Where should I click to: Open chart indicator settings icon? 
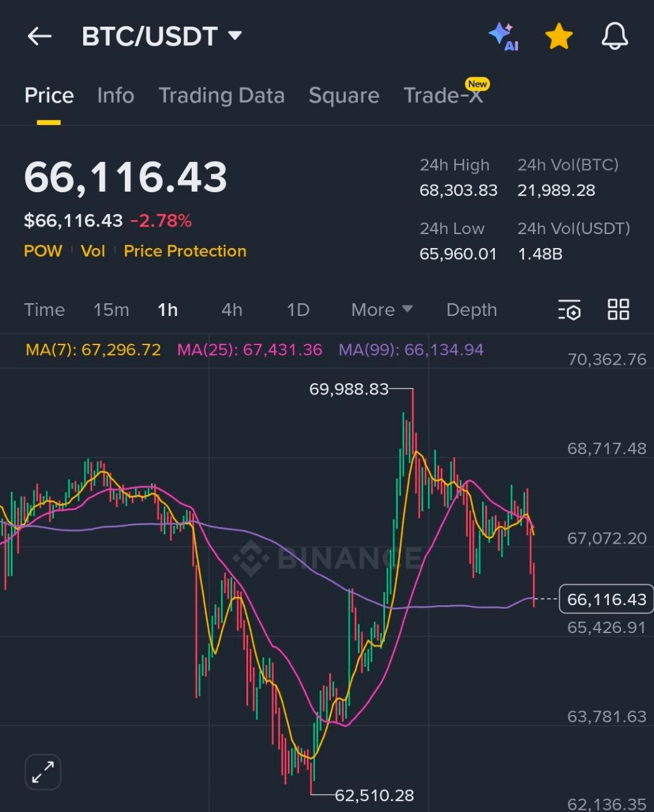point(570,310)
